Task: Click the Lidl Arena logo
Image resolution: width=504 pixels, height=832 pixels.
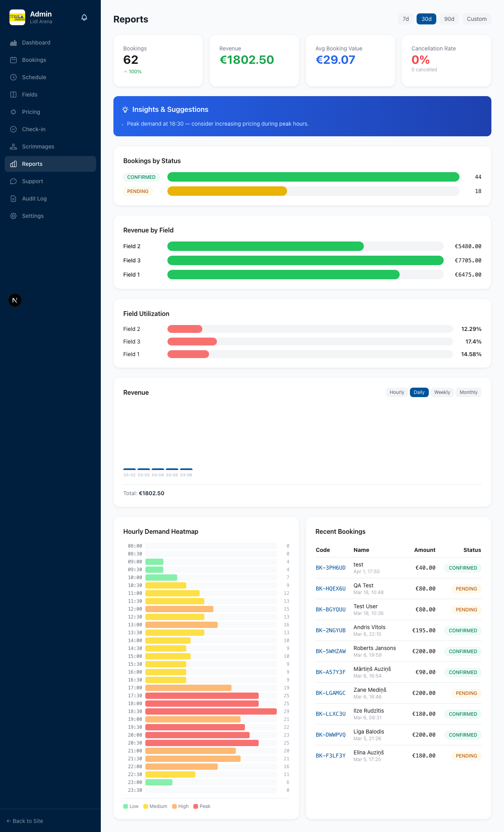Action: (x=17, y=17)
